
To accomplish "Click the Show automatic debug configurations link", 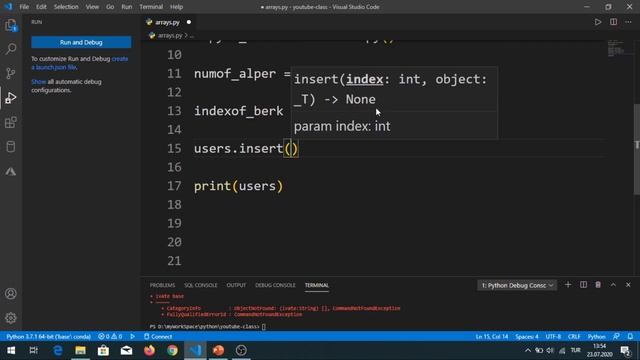I will pyautogui.click(x=39, y=82).
